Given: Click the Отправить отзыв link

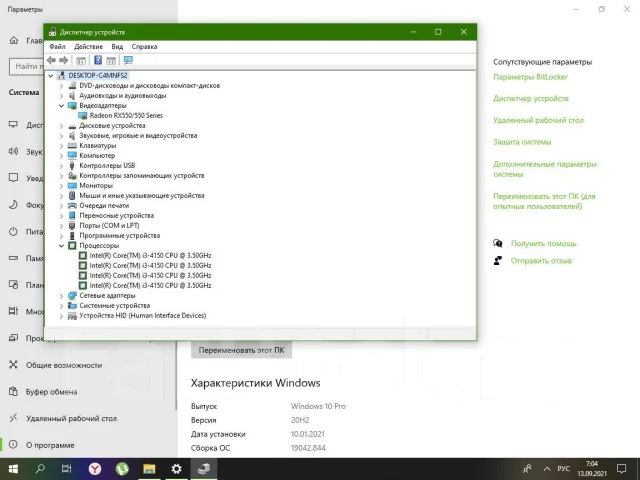Looking at the screenshot, I should pyautogui.click(x=541, y=261).
